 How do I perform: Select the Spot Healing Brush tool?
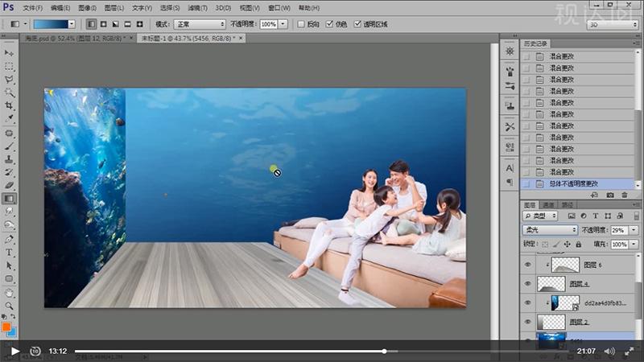click(x=9, y=134)
